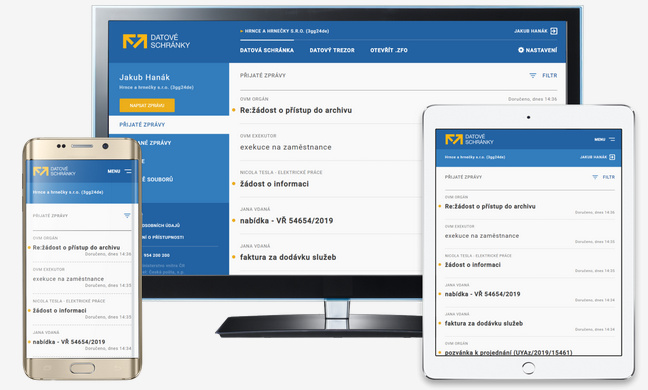Viewport: 648px width, 390px height.
Task: Open the desktop message Re:žádost o přístup do archivu
Action: pyautogui.click(x=296, y=110)
